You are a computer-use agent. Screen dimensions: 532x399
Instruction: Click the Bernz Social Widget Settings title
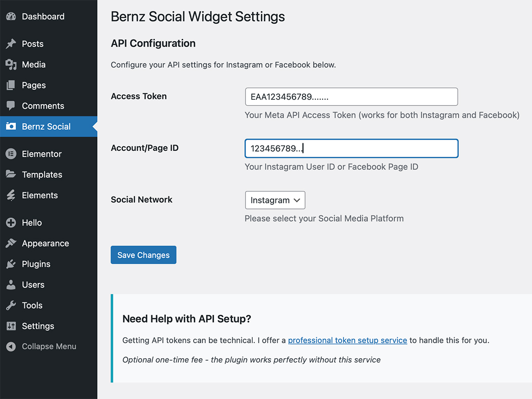click(198, 17)
